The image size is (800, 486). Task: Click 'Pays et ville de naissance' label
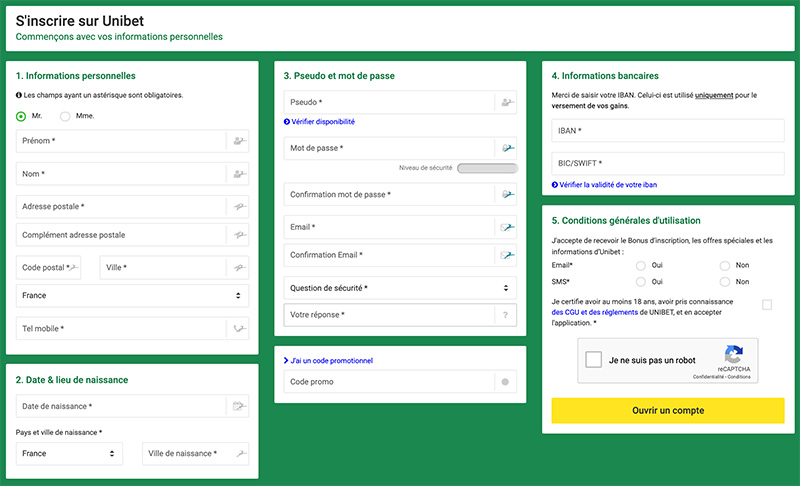[59, 432]
